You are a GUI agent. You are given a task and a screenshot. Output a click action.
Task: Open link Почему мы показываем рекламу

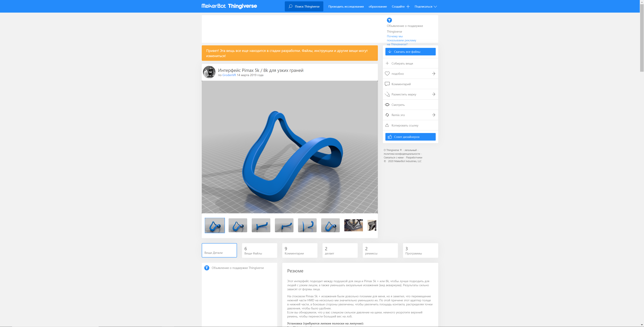click(401, 40)
